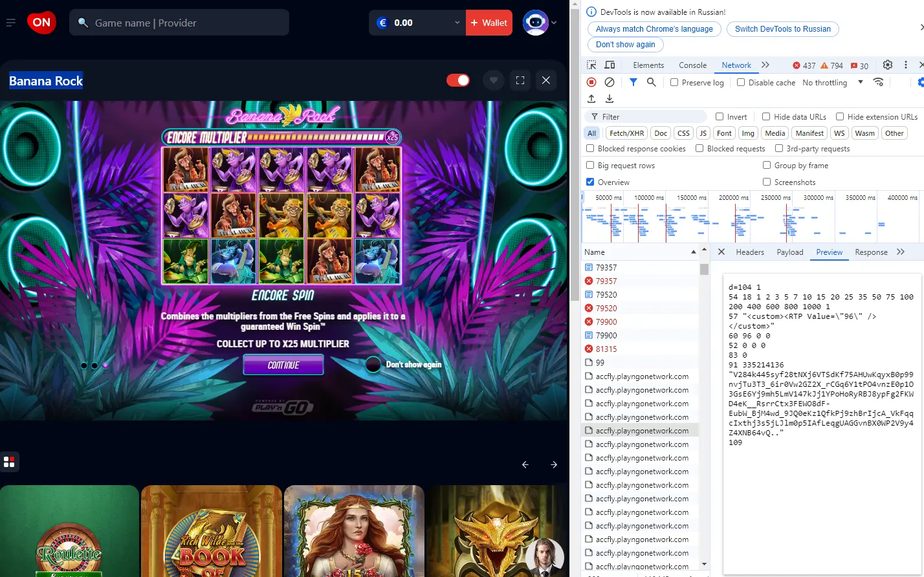Switch to the Elements tab
This screenshot has height=577, width=924.
tap(648, 65)
